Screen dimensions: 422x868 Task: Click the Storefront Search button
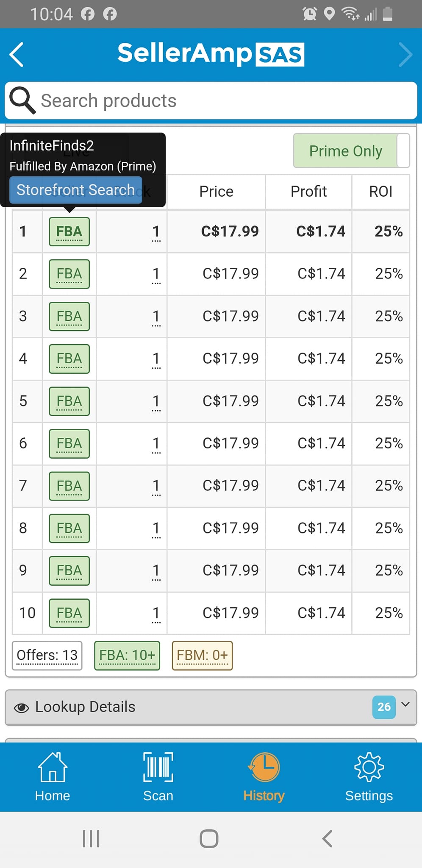pyautogui.click(x=76, y=190)
